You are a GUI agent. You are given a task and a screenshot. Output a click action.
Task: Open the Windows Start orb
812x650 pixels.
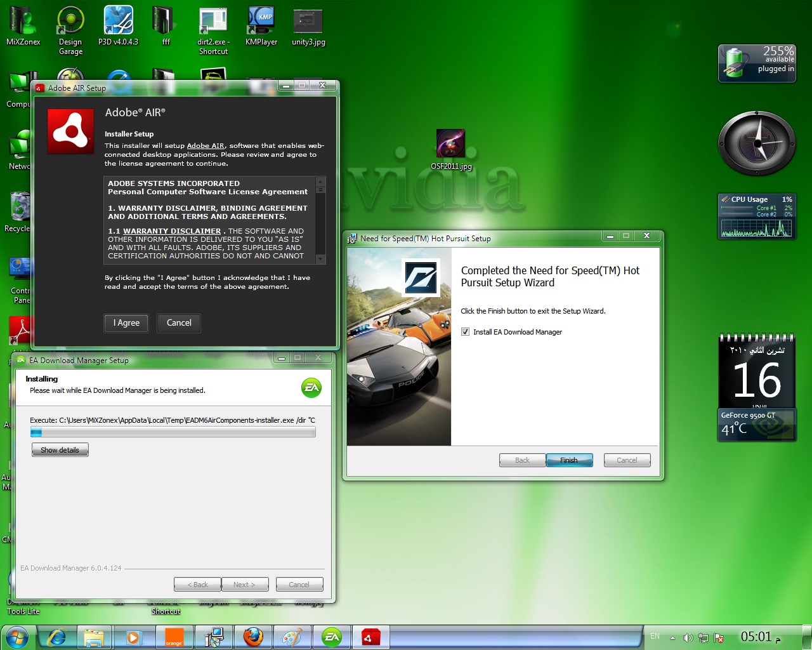tap(17, 637)
